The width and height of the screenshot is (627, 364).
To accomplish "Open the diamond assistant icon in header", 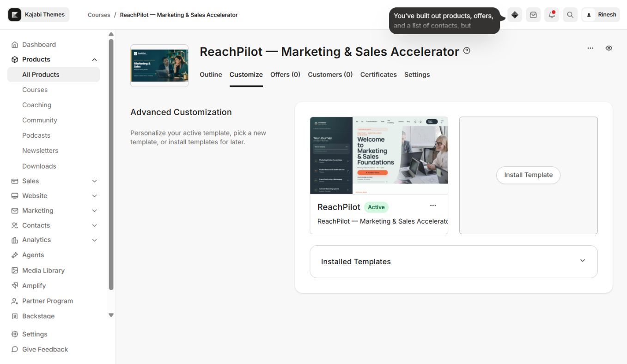I will point(515,15).
